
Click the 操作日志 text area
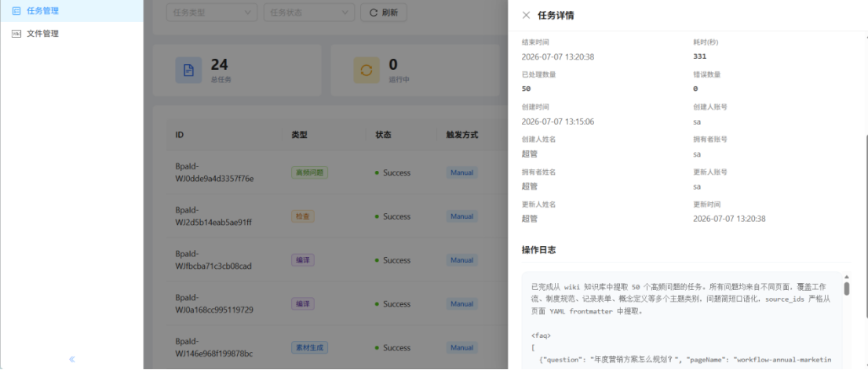pos(683,321)
